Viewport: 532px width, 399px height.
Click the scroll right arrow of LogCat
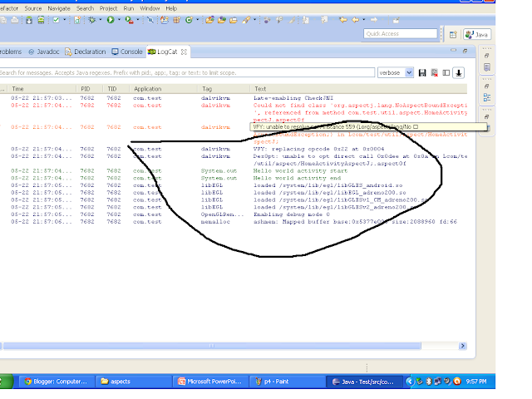coord(462,346)
